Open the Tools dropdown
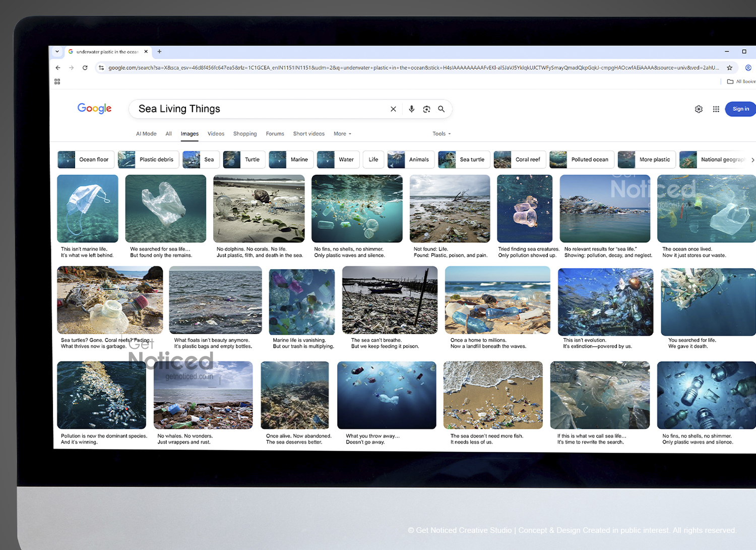756x550 pixels. (x=440, y=134)
